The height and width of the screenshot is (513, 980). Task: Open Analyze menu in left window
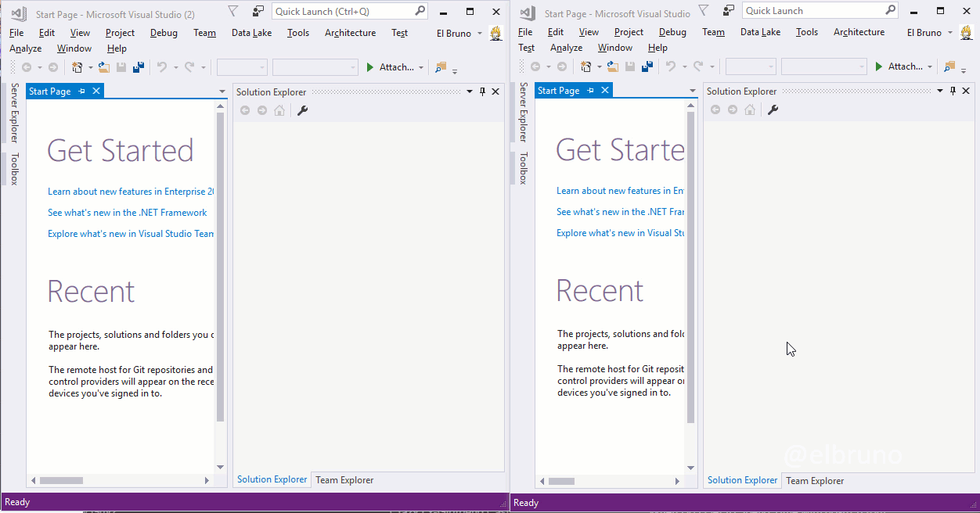tap(25, 48)
